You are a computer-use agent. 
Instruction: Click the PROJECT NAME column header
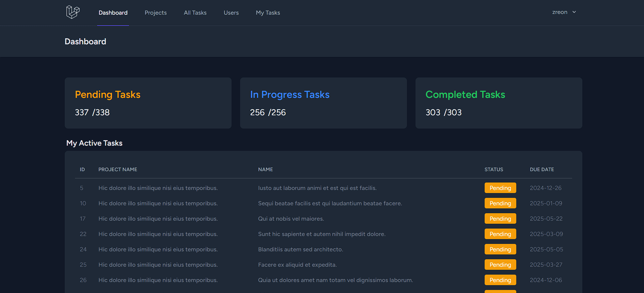point(118,170)
